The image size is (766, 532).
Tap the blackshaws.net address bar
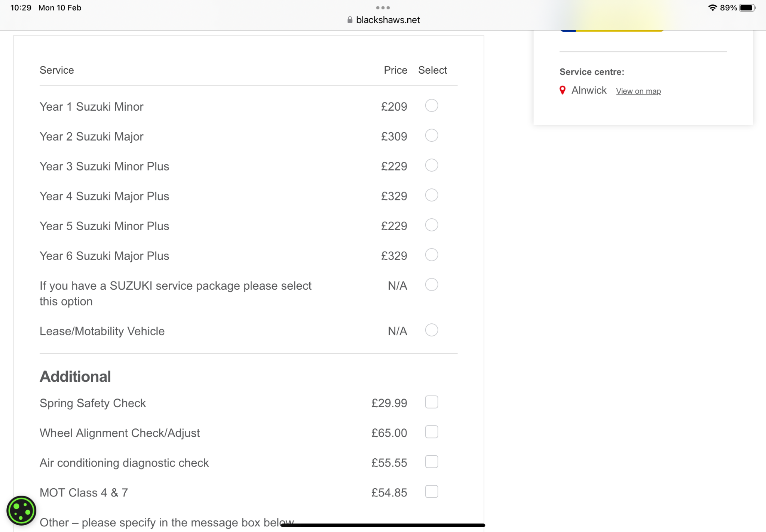(387, 20)
